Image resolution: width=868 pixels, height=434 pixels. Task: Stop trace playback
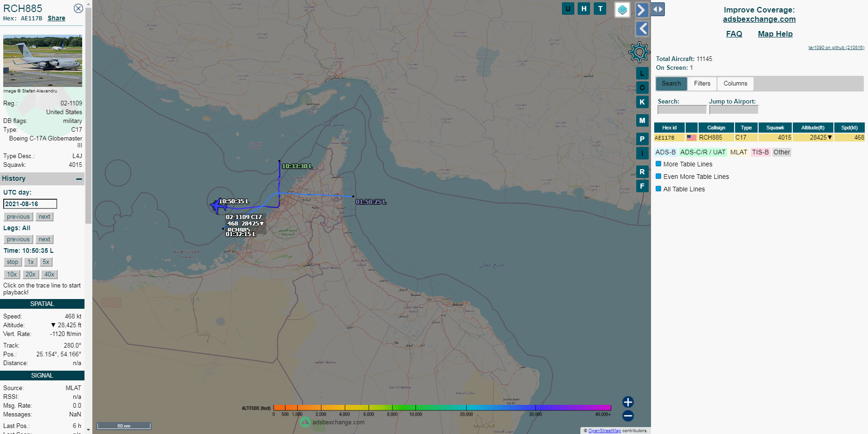tap(12, 262)
